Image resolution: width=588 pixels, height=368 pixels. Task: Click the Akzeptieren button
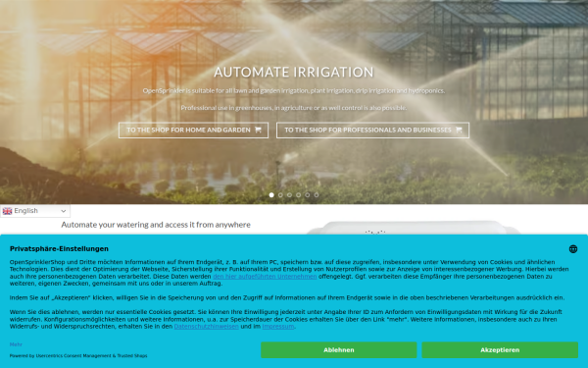click(x=500, y=350)
